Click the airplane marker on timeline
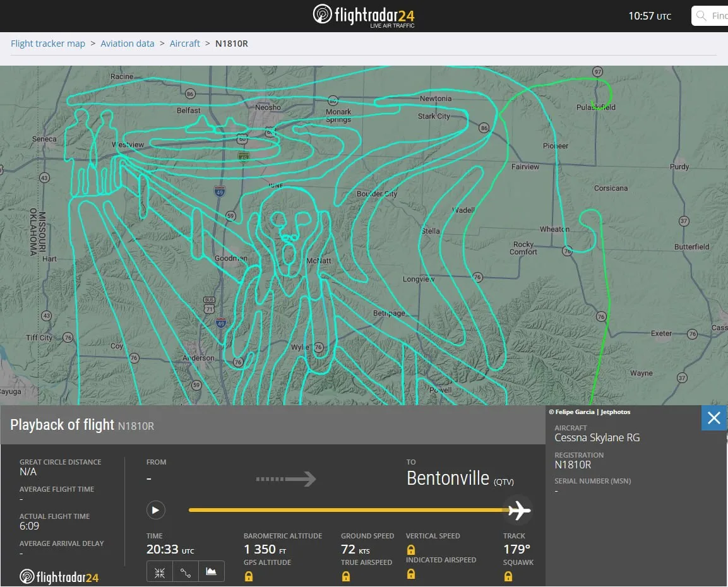Image resolution: width=728 pixels, height=587 pixels. point(518,511)
